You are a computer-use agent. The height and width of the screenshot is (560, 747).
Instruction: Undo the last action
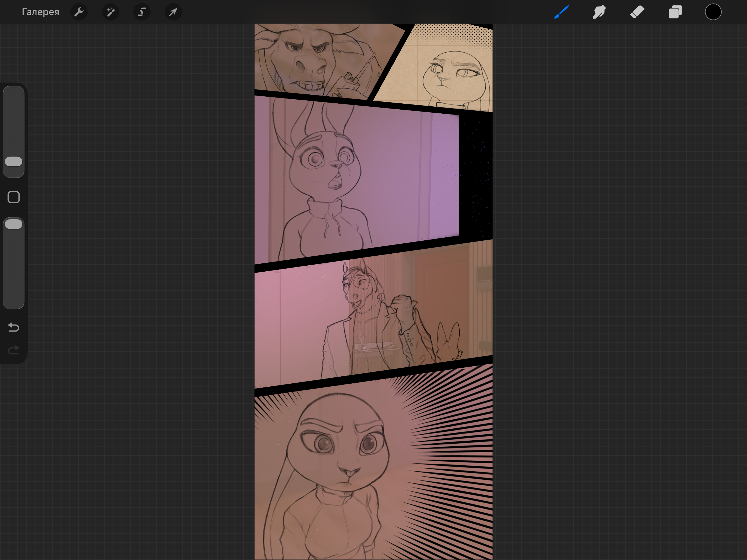click(14, 327)
